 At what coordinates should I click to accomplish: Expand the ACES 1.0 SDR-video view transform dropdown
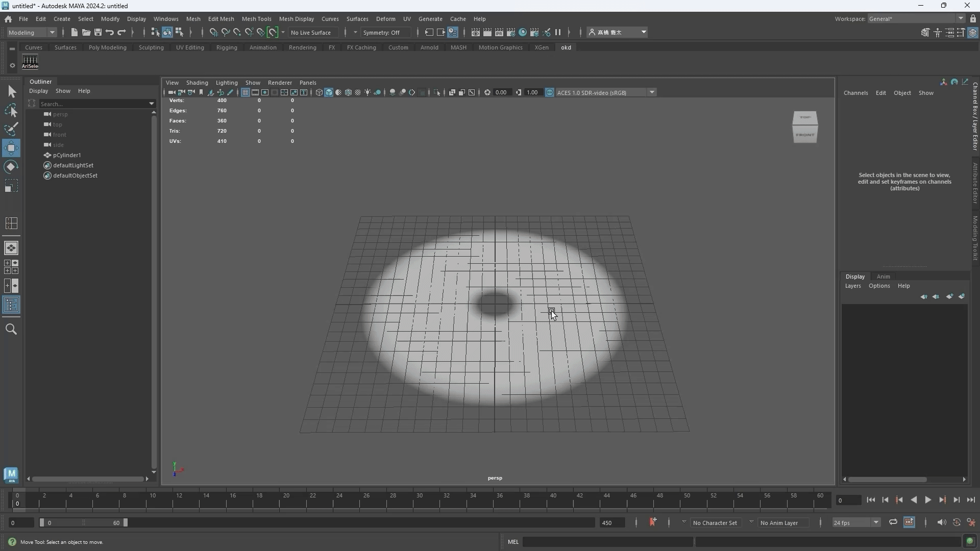[x=652, y=92]
